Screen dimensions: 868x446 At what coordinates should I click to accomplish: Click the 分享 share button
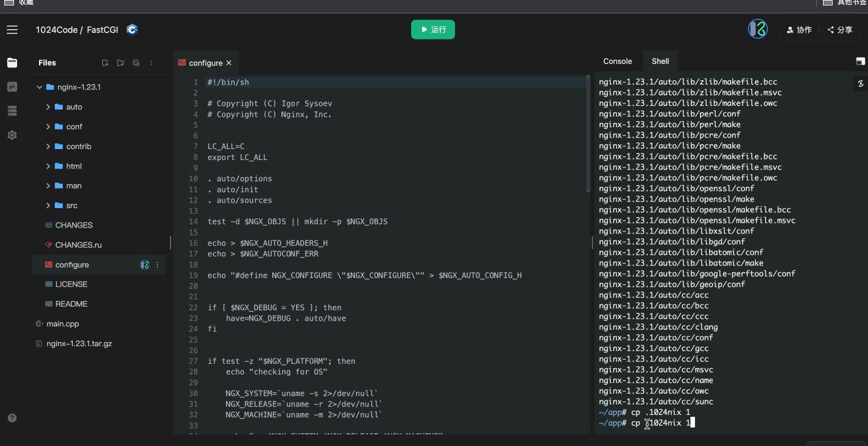[x=840, y=30]
